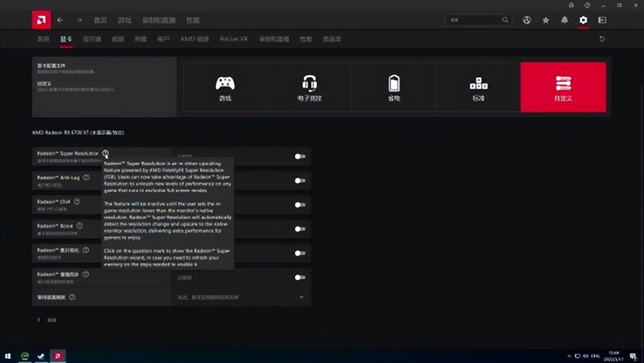Show hidden icons in system tray
644x363 pixels.
coord(570,356)
